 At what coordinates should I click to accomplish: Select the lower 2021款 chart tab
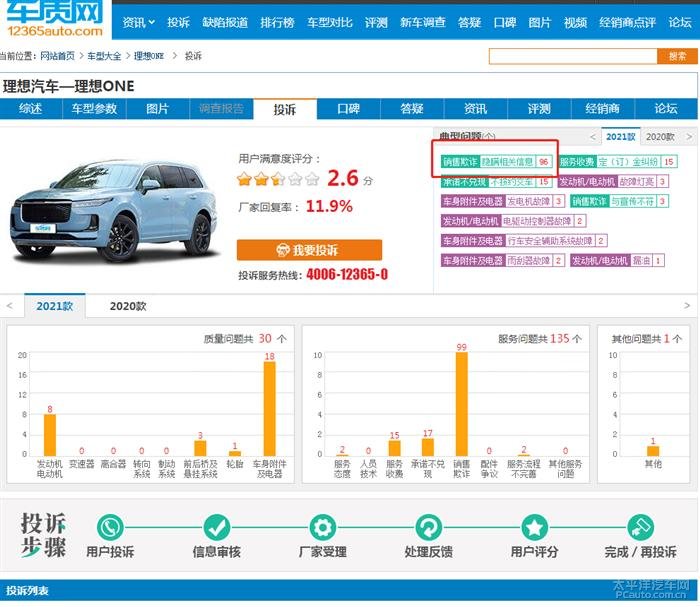(x=54, y=306)
